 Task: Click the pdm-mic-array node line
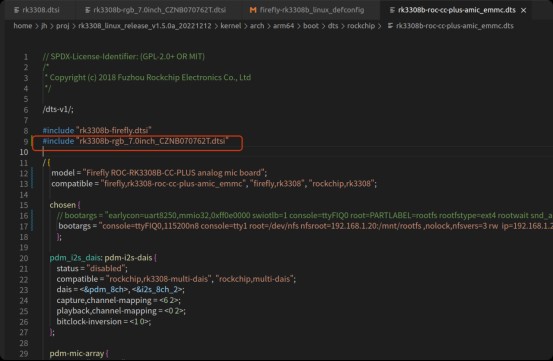pyautogui.click(x=79, y=354)
